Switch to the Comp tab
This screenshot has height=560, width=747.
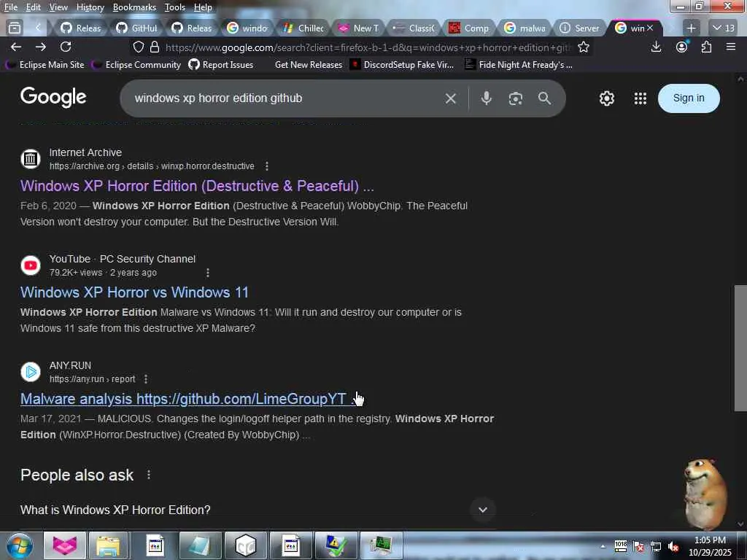469,28
